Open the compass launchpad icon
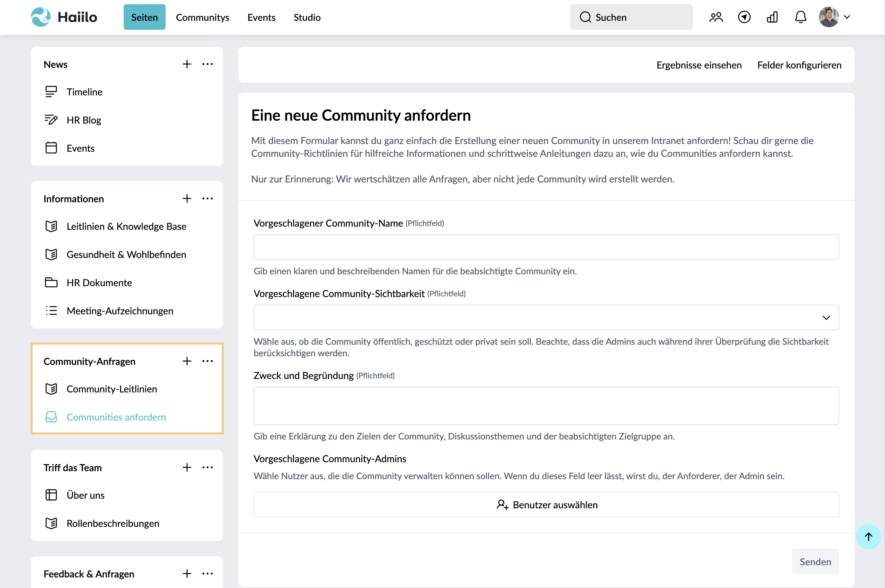Screen dimensions: 885x588 point(744,17)
